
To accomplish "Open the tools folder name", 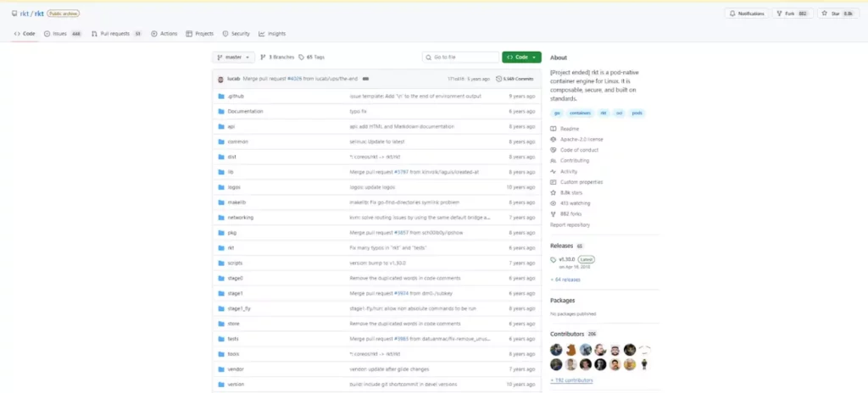I will pos(233,354).
